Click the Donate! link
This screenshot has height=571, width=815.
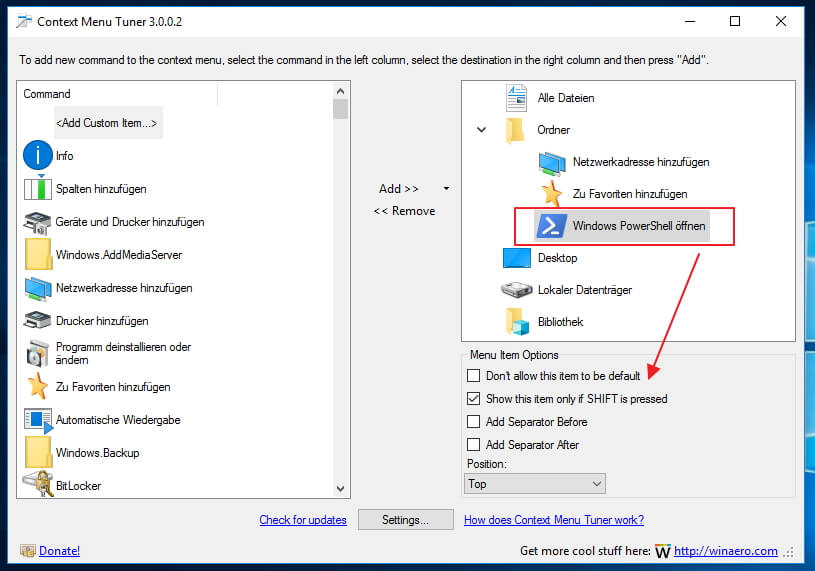[59, 551]
